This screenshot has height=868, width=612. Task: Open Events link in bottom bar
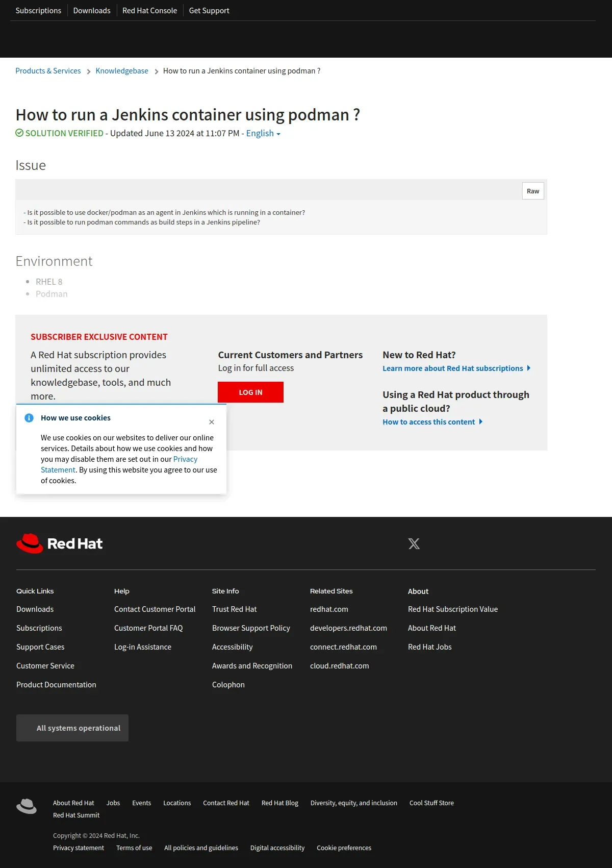pos(142,803)
